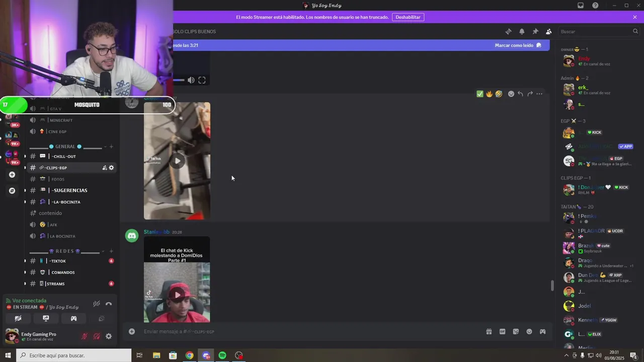Screen dimensions: 644x362
Task: Open the sticker picker
Action: point(516,331)
